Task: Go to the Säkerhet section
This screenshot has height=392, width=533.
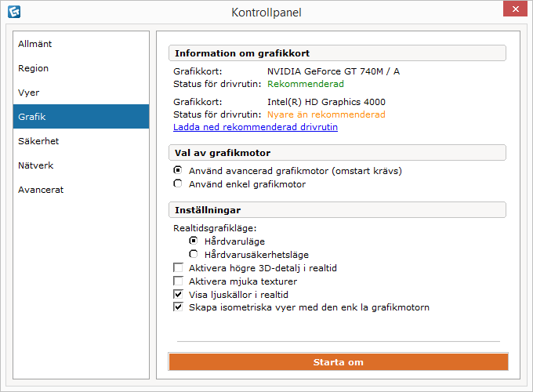Action: [x=81, y=141]
